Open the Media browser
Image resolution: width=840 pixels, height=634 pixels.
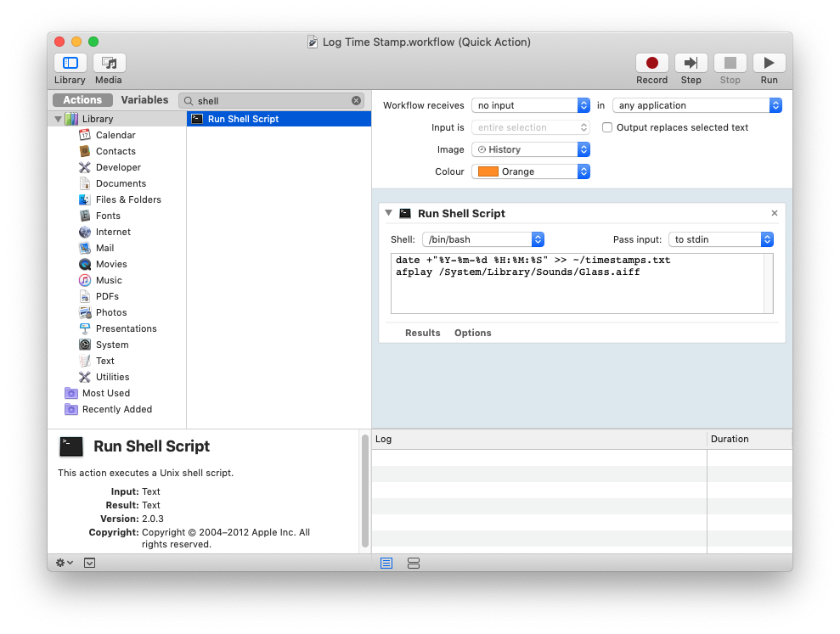pyautogui.click(x=110, y=63)
